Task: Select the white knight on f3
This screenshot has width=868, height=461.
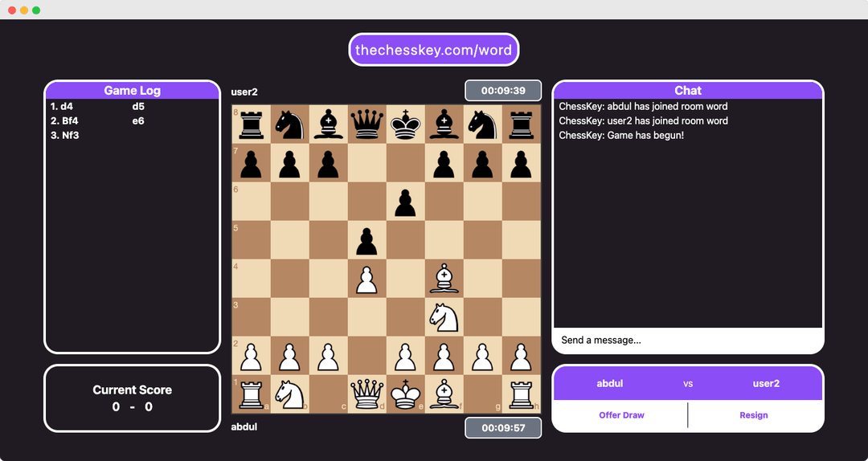Action: pyautogui.click(x=444, y=317)
